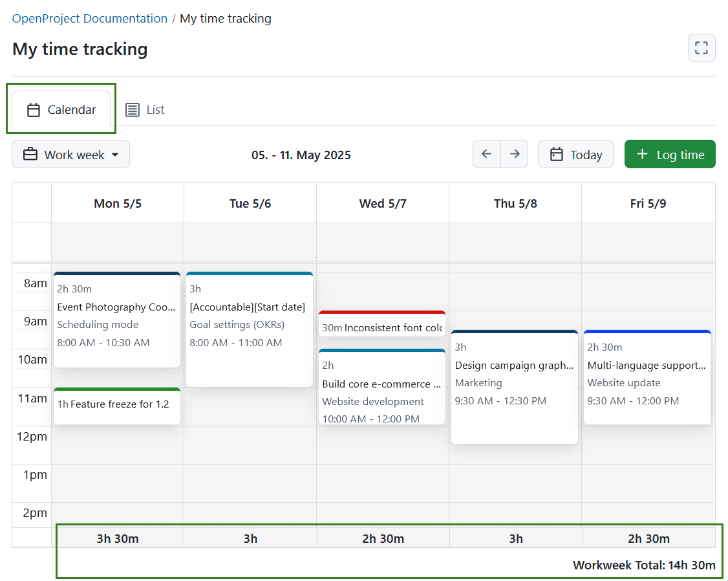The height and width of the screenshot is (581, 728).
Task: Toggle fullscreen mode icon
Action: 701,48
